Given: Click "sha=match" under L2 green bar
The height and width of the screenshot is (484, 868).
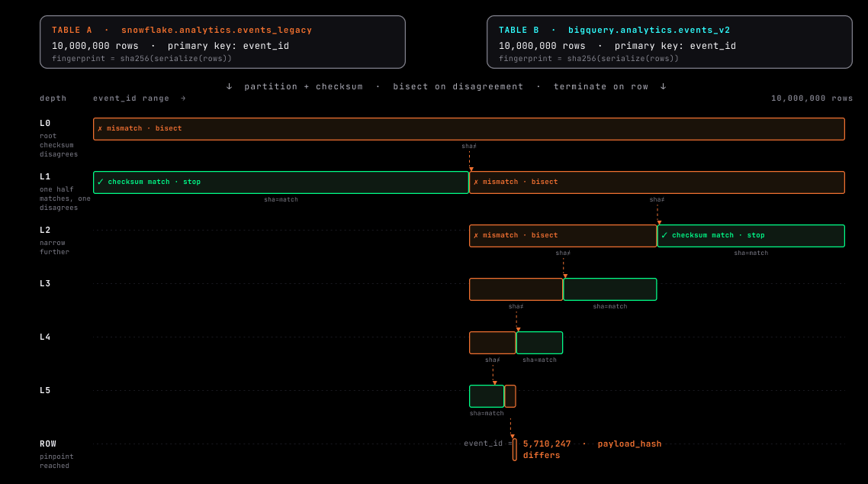Looking at the screenshot, I should click(x=751, y=253).
